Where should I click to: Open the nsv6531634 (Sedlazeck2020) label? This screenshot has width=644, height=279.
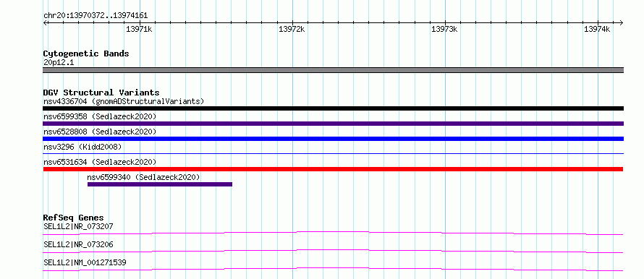[x=100, y=162]
